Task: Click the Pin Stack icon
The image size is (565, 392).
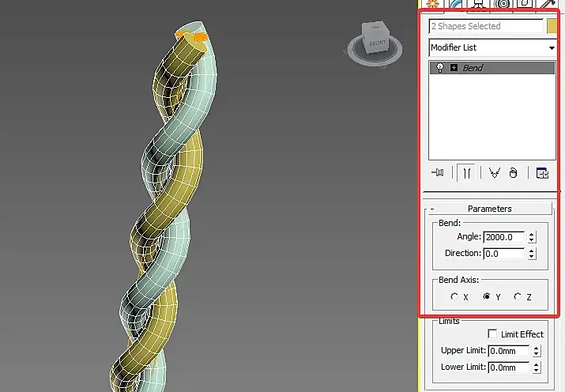Action: (438, 173)
